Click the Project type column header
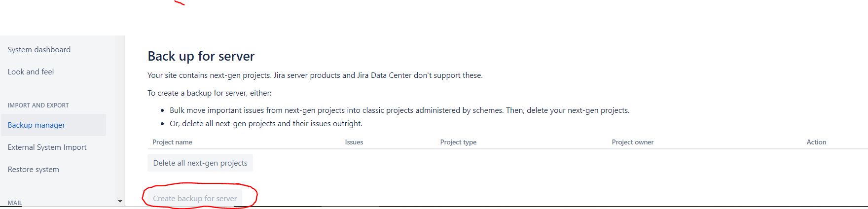 click(458, 142)
